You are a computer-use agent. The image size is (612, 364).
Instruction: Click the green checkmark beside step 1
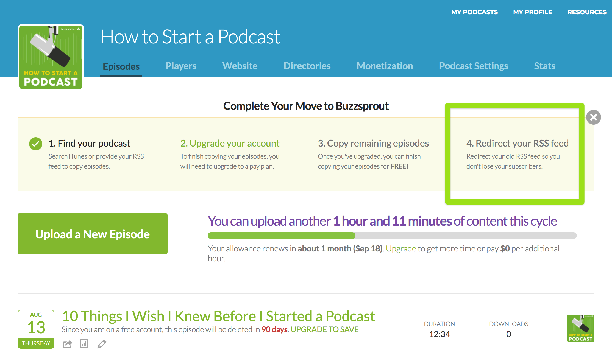(36, 144)
